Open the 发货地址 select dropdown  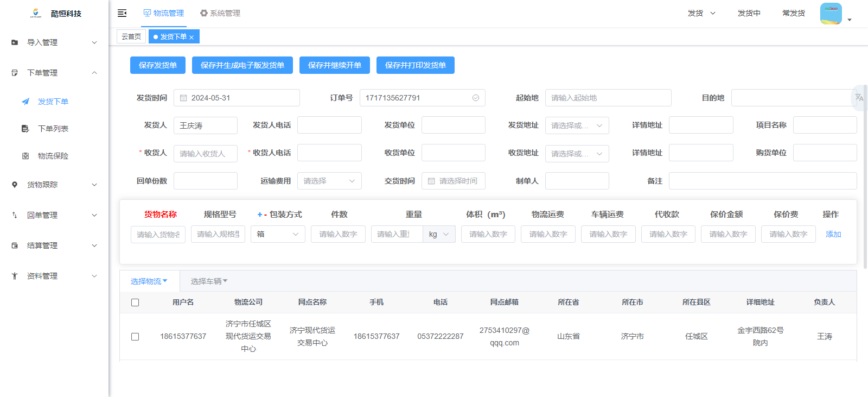[x=577, y=125]
